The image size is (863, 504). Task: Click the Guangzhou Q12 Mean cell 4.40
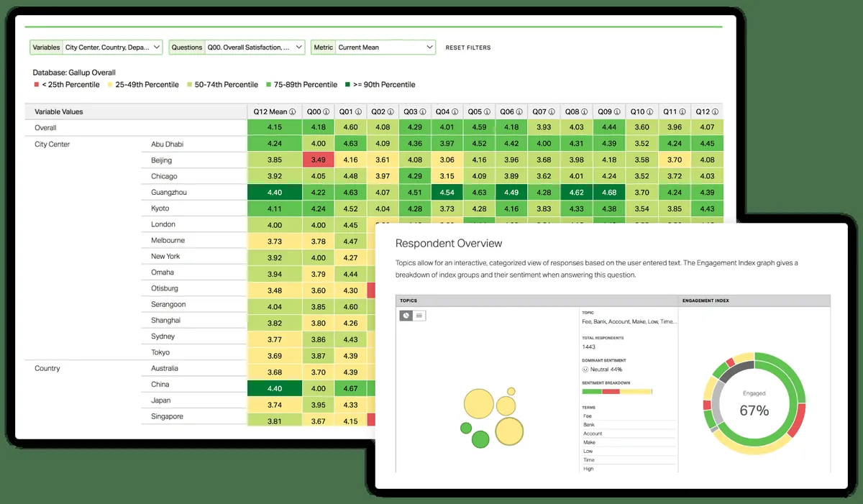point(274,193)
